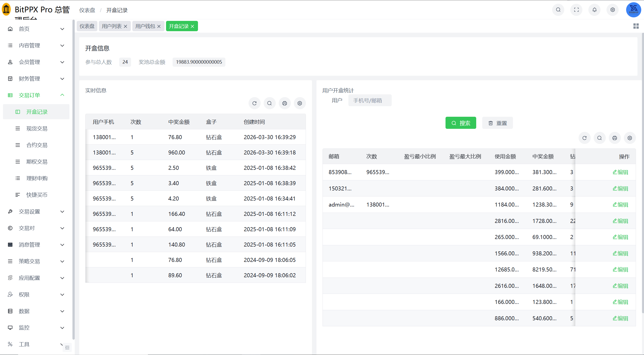Click the green 搜索 button
Viewport: 644px width, 355px height.
(460, 123)
